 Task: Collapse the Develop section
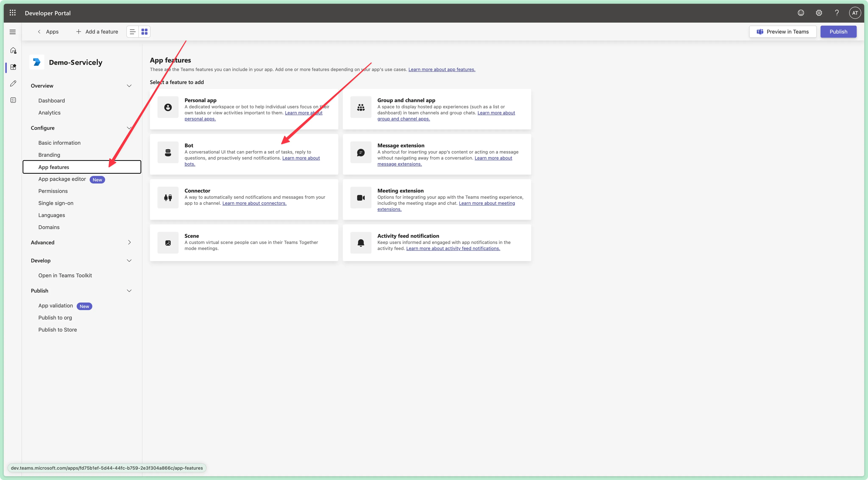(x=129, y=261)
